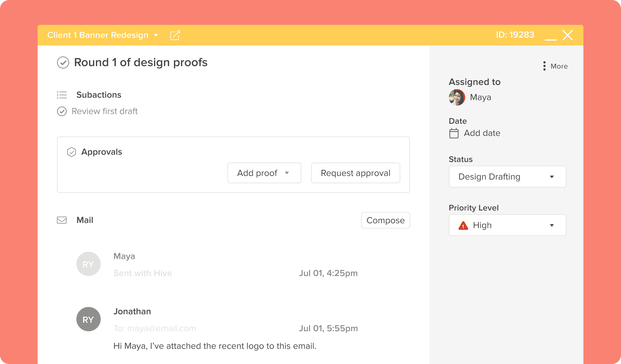Click Add date link
The width and height of the screenshot is (621, 364).
tap(482, 133)
